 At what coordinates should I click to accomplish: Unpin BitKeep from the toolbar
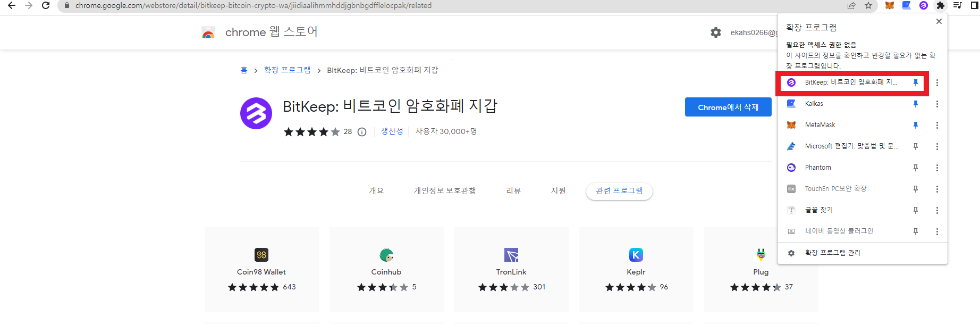(915, 82)
